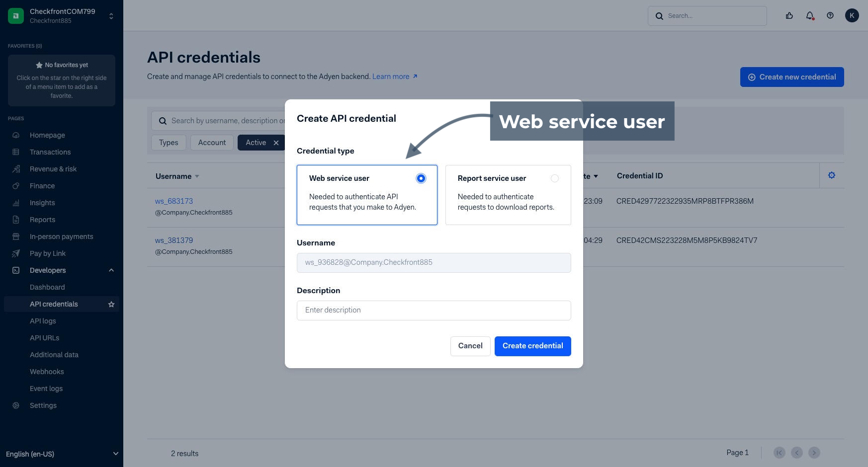The width and height of the screenshot is (868, 467).
Task: Click the disabled Username field
Action: 434,263
